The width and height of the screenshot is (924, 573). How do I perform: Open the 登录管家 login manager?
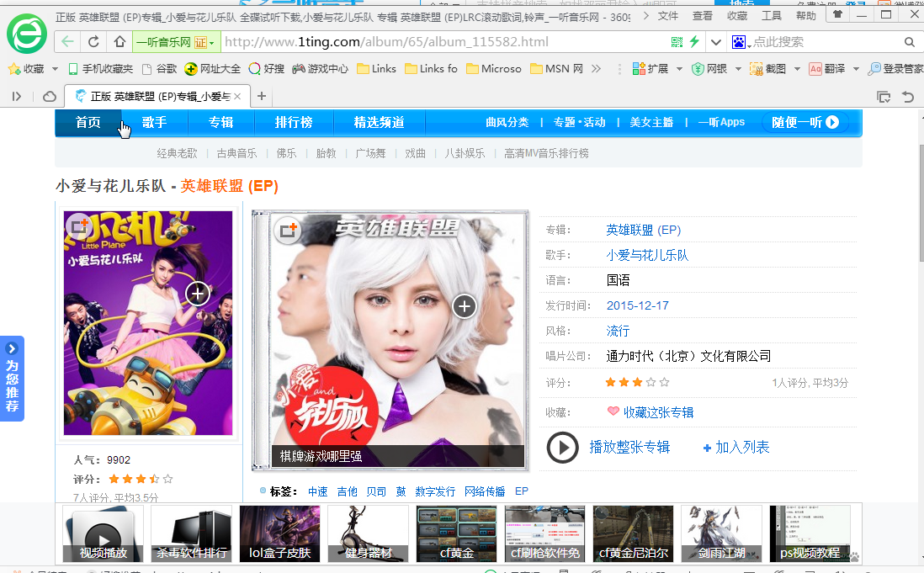pyautogui.click(x=895, y=69)
